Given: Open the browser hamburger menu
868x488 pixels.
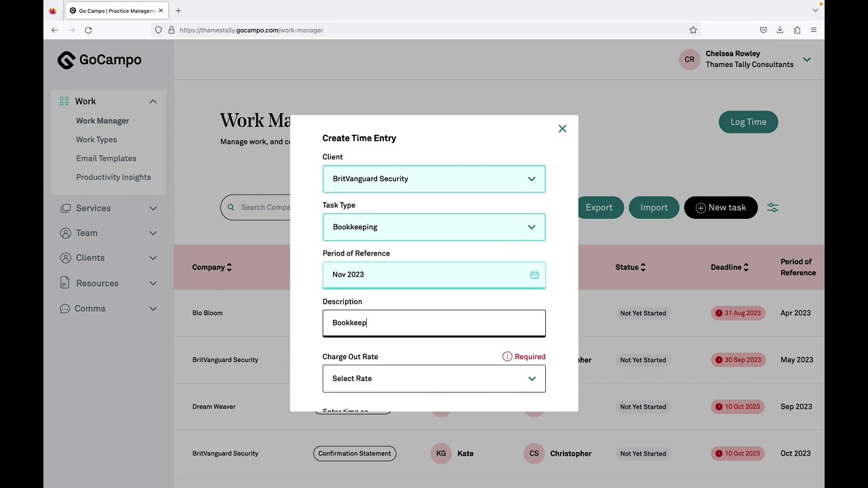Looking at the screenshot, I should pos(813,30).
